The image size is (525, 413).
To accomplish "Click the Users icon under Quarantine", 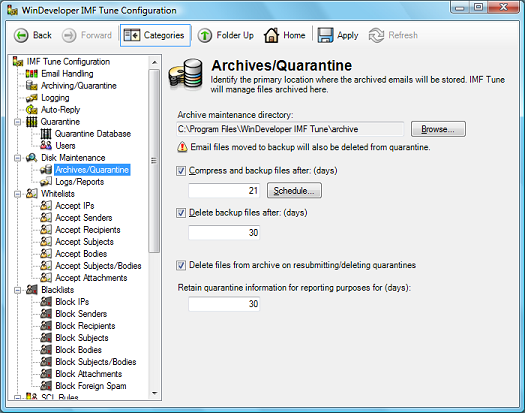I will pyautogui.click(x=46, y=146).
